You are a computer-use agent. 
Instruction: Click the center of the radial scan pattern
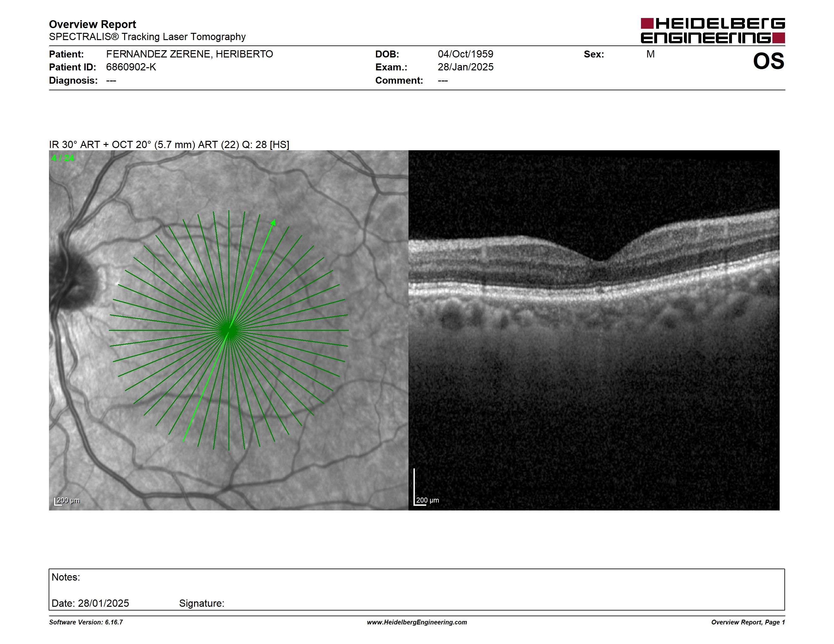[229, 330]
